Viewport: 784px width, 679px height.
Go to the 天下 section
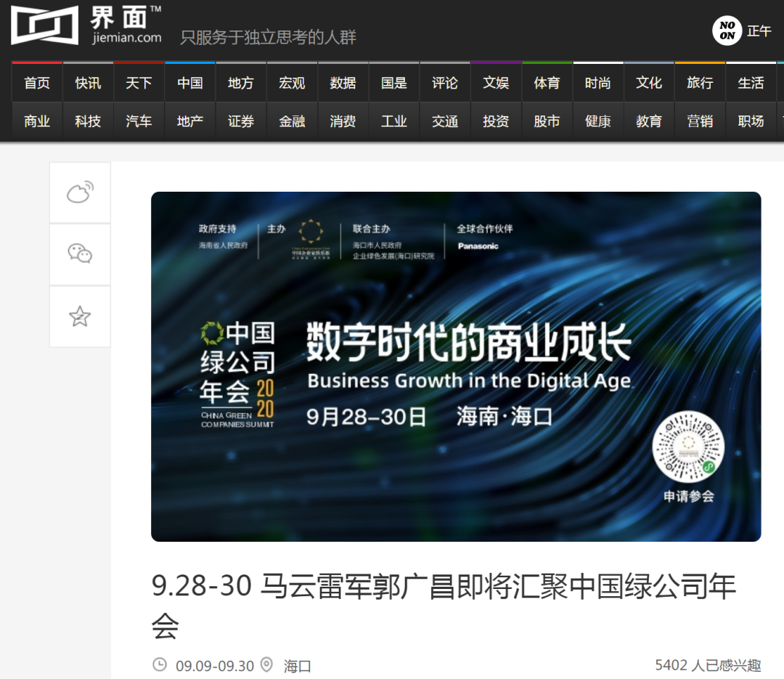pos(139,83)
